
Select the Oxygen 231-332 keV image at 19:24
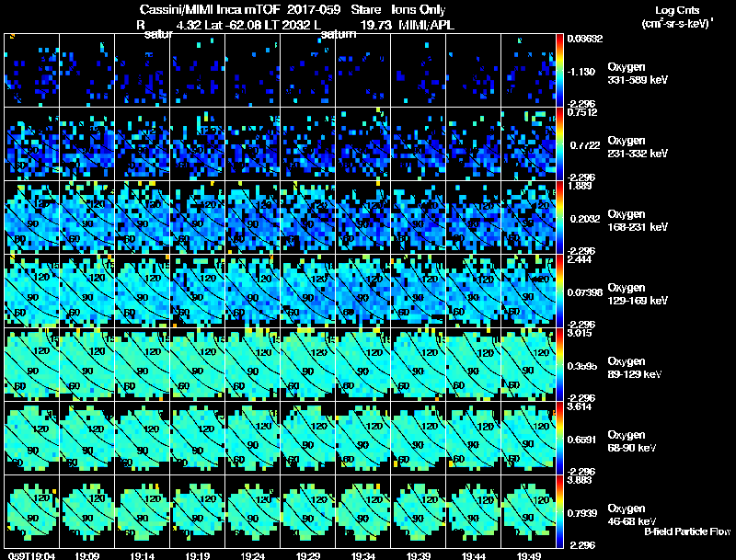pos(252,144)
